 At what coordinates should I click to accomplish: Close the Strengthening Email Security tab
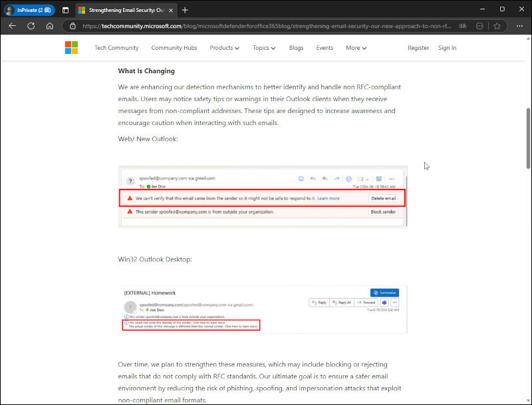(171, 10)
